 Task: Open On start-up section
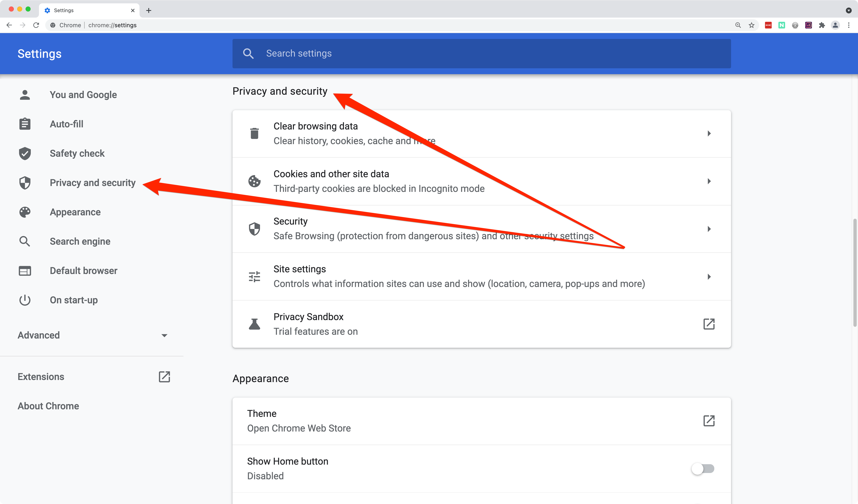coord(74,300)
